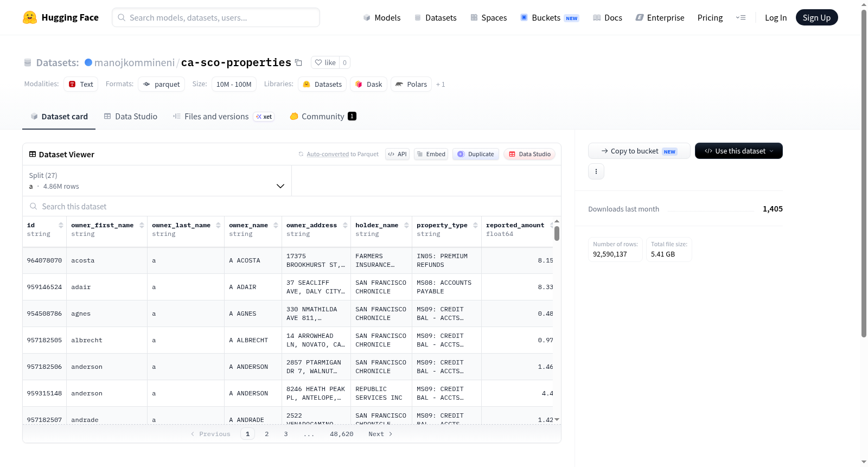The image size is (868, 467).
Task: Click the Hugging Face logo icon
Action: pos(30,17)
